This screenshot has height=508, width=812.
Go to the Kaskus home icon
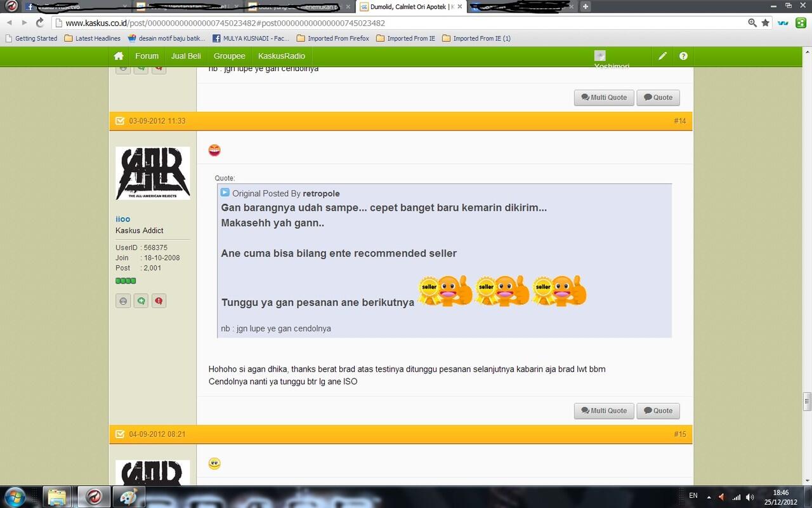click(119, 56)
